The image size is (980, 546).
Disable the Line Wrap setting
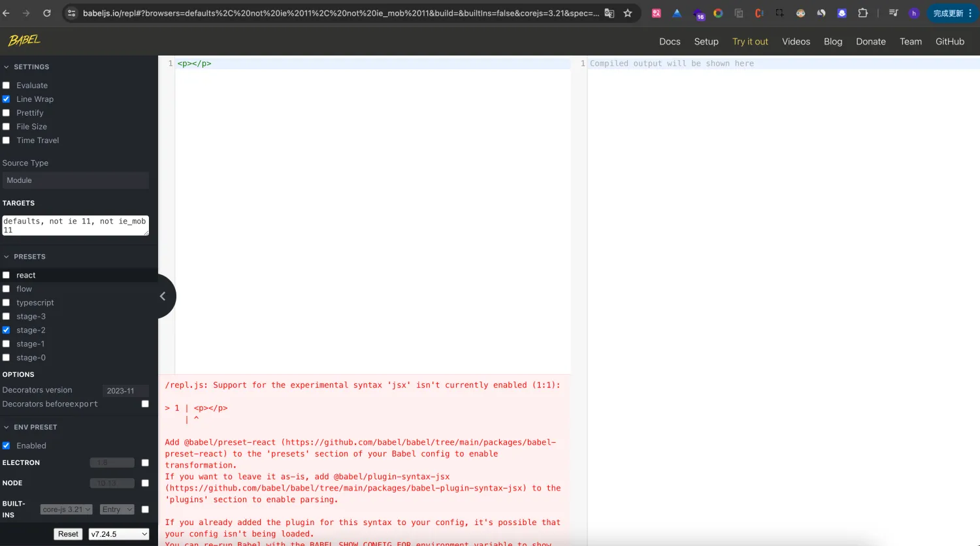click(x=6, y=99)
